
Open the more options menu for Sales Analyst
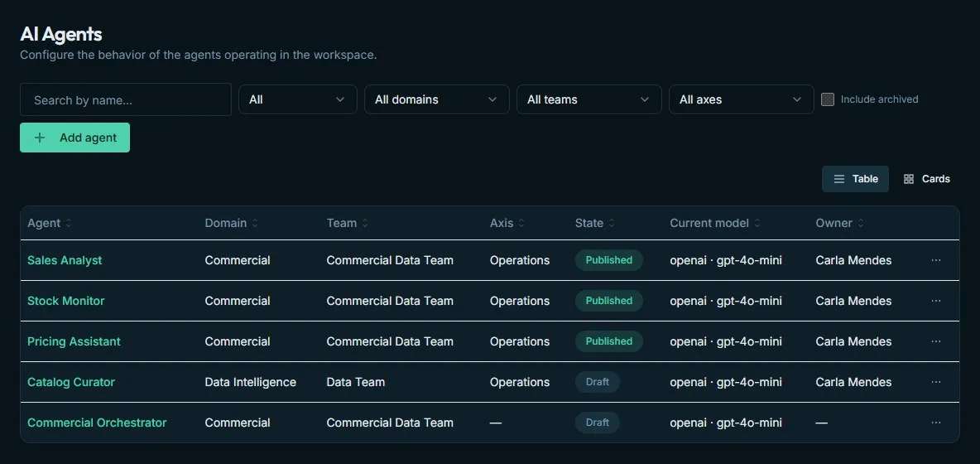[935, 260]
